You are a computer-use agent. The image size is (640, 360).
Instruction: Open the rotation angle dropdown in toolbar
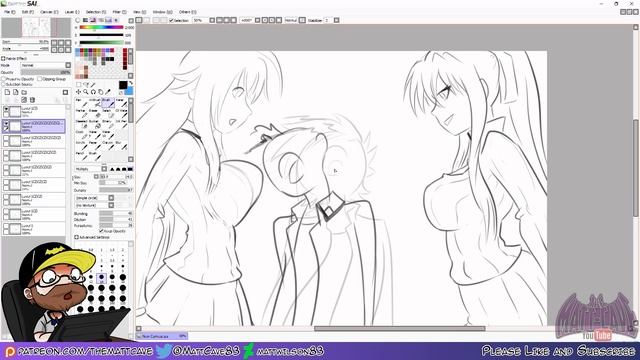(x=258, y=20)
